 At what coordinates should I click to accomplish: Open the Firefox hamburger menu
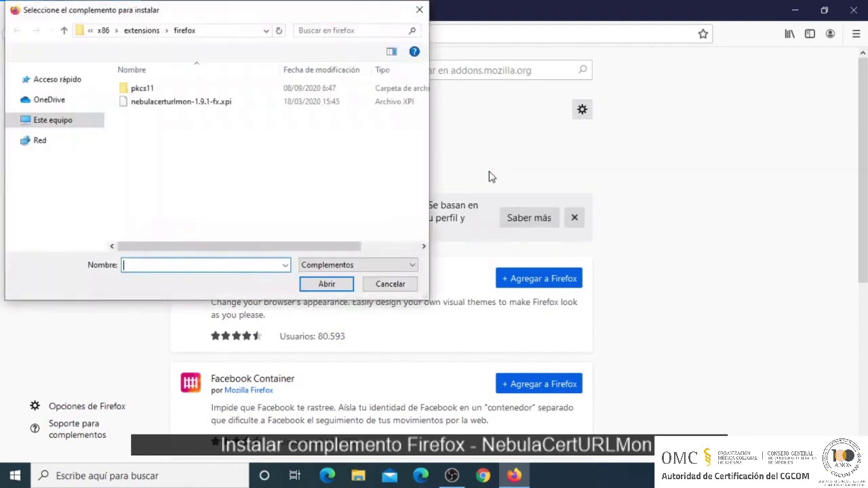pyautogui.click(x=856, y=34)
